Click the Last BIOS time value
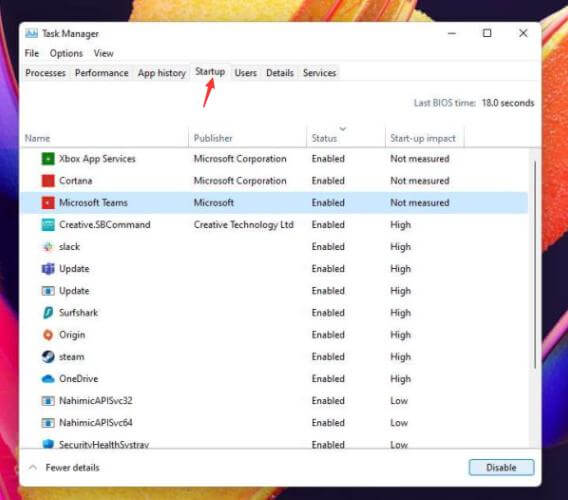 [508, 103]
